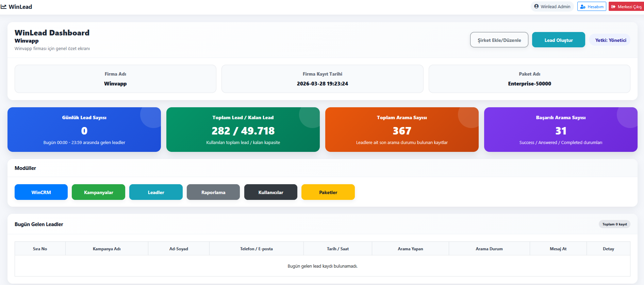Click the Mesaj At column header

(x=558, y=249)
